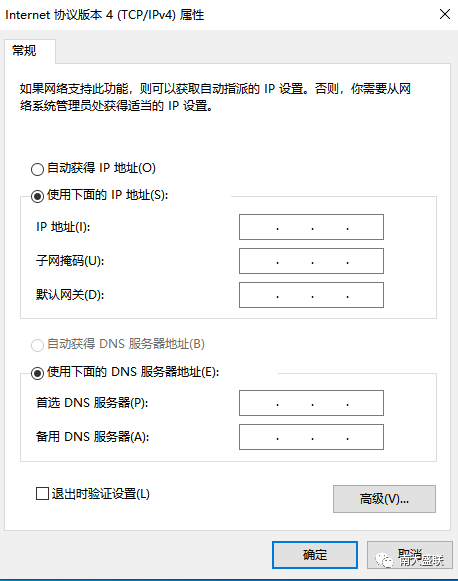Image resolution: width=458 pixels, height=581 pixels.
Task: Select 自动获得 IP 地址 radio button
Action: click(37, 169)
